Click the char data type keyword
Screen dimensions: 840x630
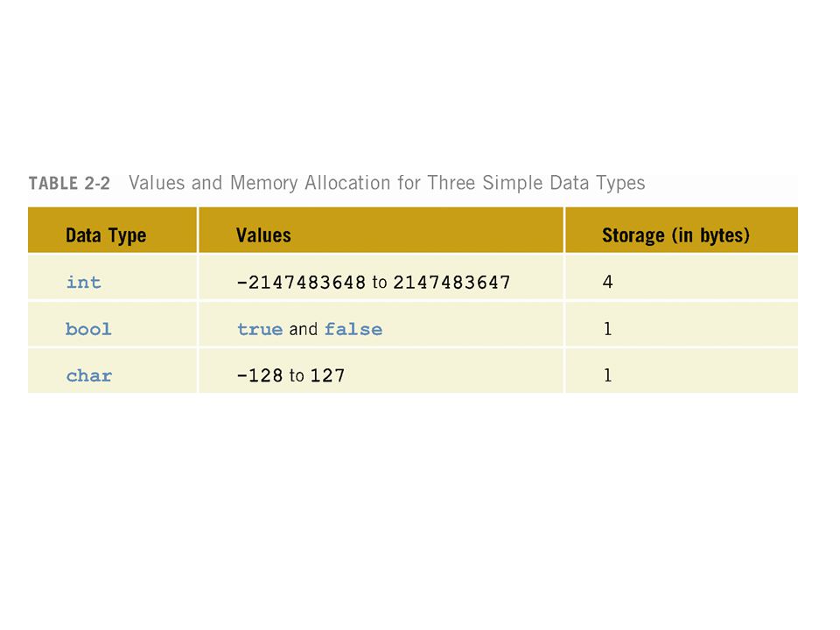coord(89,375)
